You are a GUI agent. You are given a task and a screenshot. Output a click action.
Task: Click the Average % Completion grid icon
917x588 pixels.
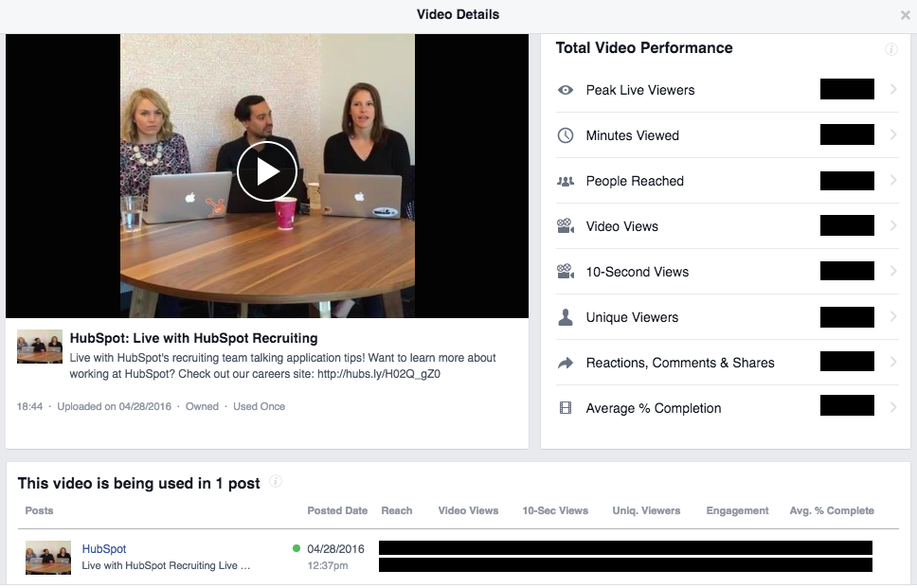pyautogui.click(x=566, y=407)
